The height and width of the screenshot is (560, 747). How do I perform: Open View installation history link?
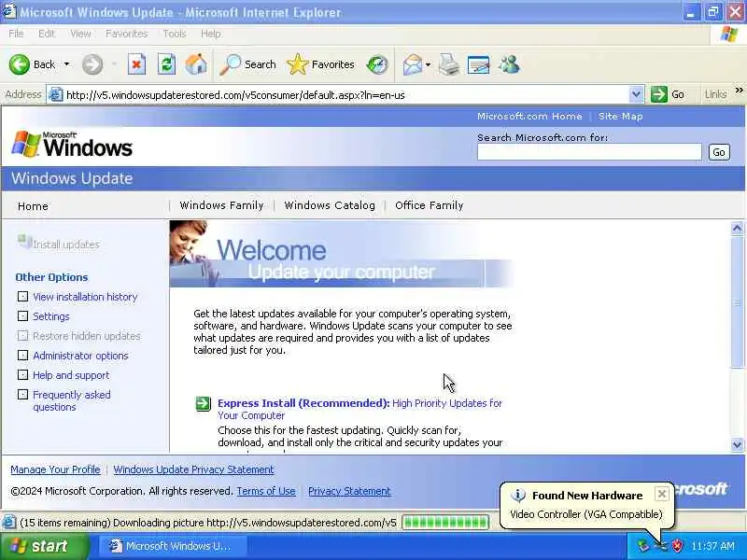tap(85, 297)
